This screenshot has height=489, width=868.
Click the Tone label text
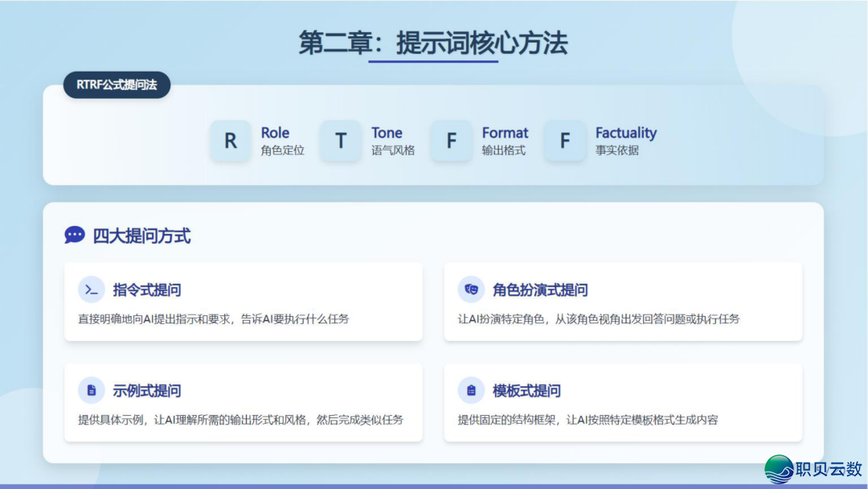coord(387,133)
